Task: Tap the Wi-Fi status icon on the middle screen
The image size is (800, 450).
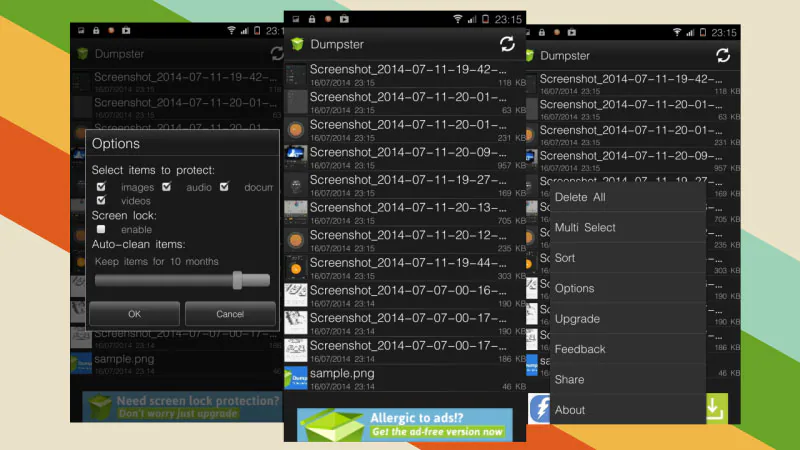Action: 458,19
